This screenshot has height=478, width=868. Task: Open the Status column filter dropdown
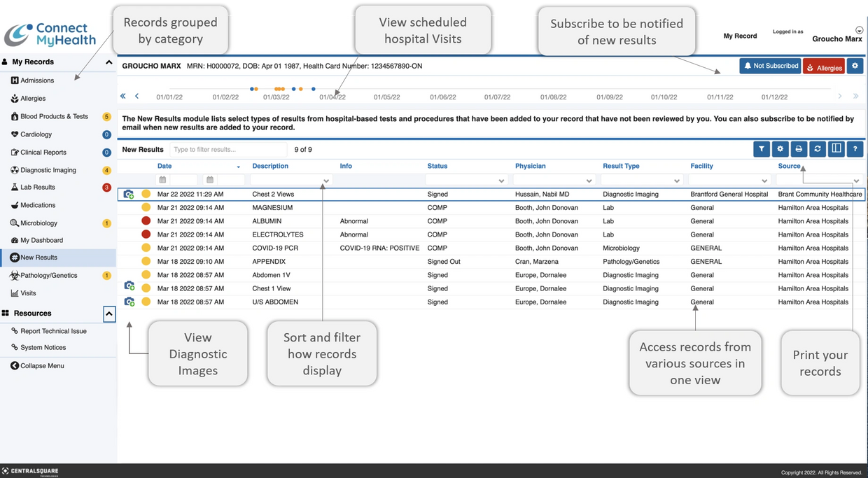(x=500, y=180)
